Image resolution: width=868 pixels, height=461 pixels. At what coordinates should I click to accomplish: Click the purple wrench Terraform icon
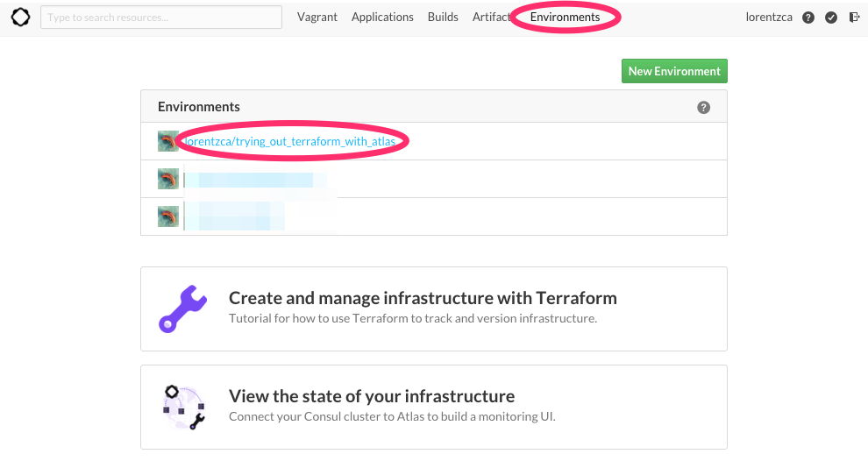click(182, 309)
